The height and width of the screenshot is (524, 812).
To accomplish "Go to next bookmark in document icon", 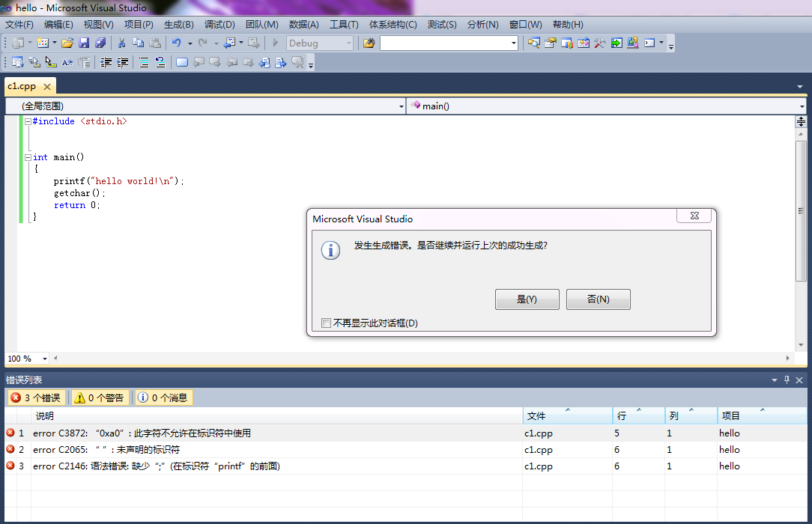I will pyautogui.click(x=281, y=63).
